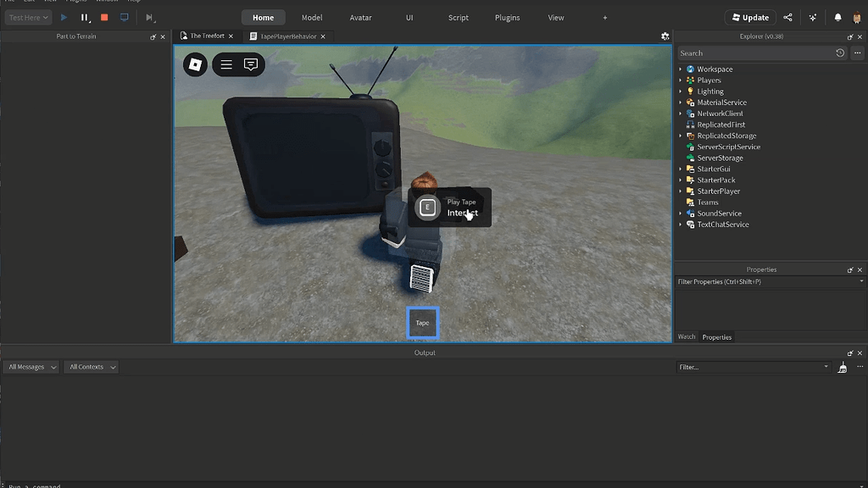Switch to the Model ribbon tab
The width and height of the screenshot is (868, 488).
[312, 17]
